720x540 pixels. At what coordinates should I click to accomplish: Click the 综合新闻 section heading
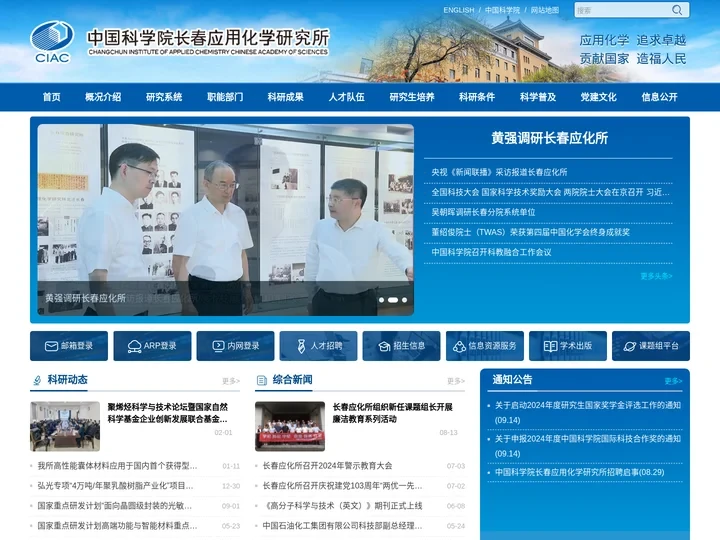pos(292,380)
